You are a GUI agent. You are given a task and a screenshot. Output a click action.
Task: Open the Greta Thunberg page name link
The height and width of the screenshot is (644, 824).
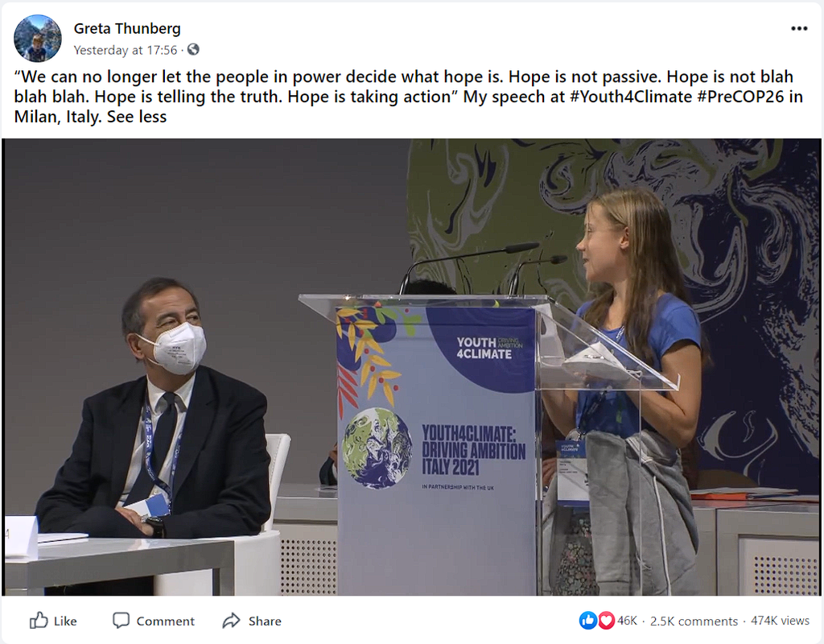[x=127, y=28]
